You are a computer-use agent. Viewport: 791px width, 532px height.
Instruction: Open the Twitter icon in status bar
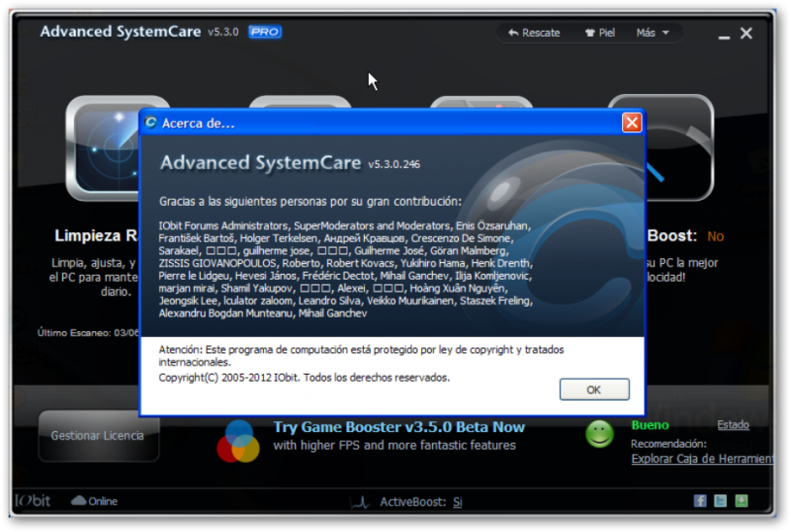pyautogui.click(x=721, y=500)
